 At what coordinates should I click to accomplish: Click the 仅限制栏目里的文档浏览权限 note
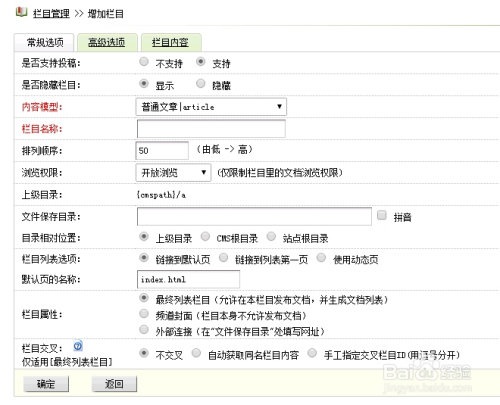pos(280,173)
